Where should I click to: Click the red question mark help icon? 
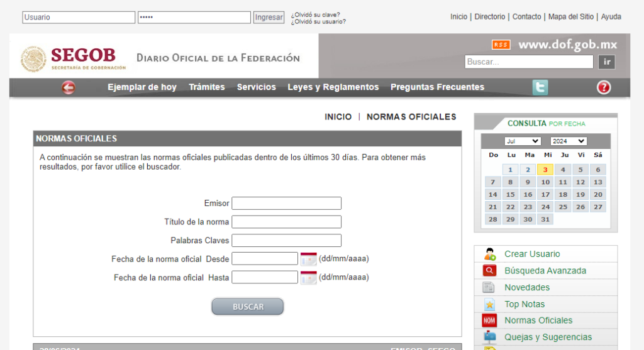[x=603, y=87]
